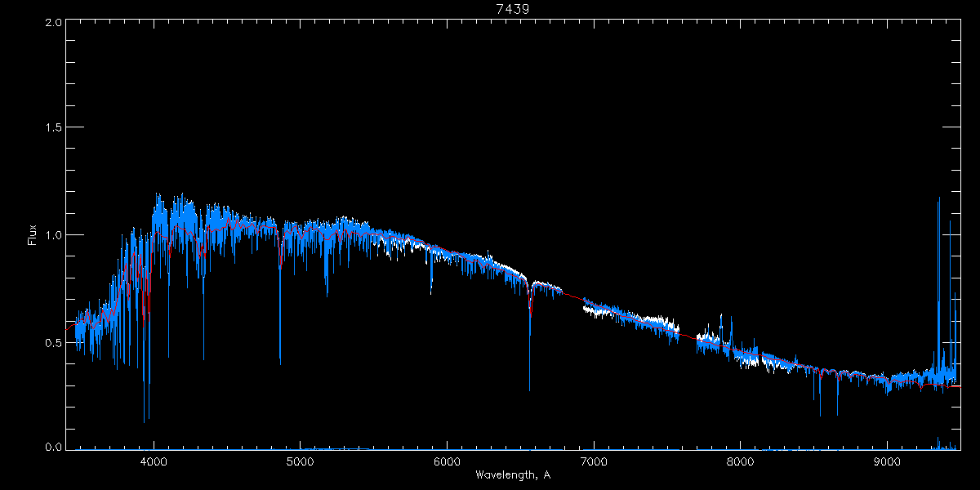Click the y-axis tick label "0.0"
980x490 pixels.
coord(53,447)
